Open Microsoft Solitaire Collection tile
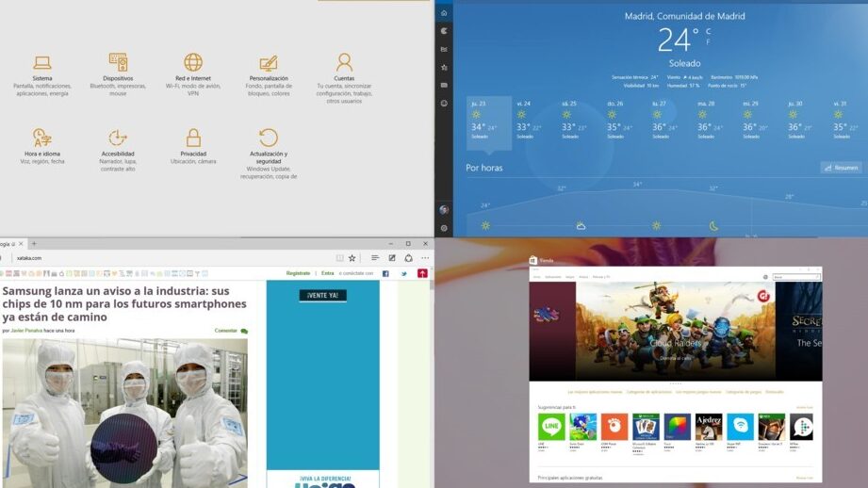The width and height of the screenshot is (868, 488). [x=646, y=427]
